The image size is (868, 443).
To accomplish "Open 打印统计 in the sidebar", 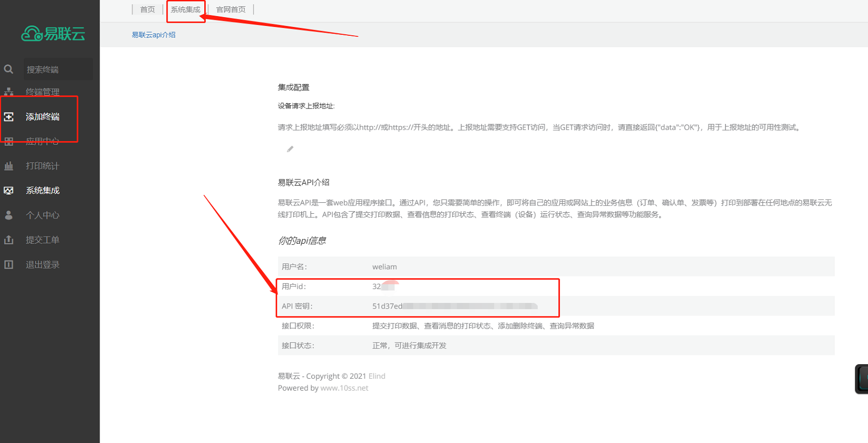I will click(x=43, y=166).
